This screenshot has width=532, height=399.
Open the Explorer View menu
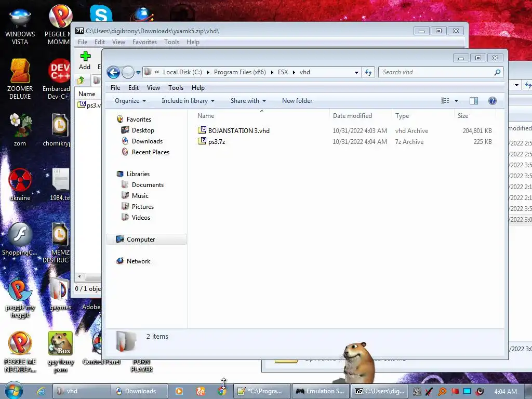153,88
